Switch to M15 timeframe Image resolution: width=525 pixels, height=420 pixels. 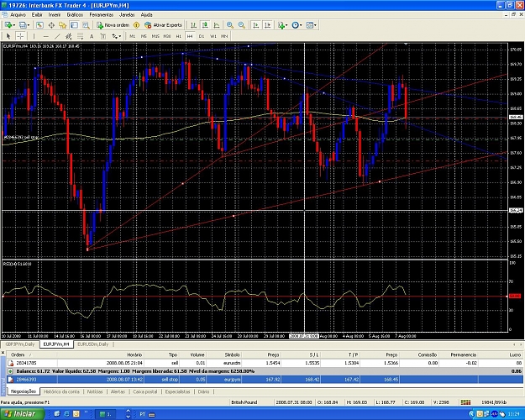click(x=155, y=36)
